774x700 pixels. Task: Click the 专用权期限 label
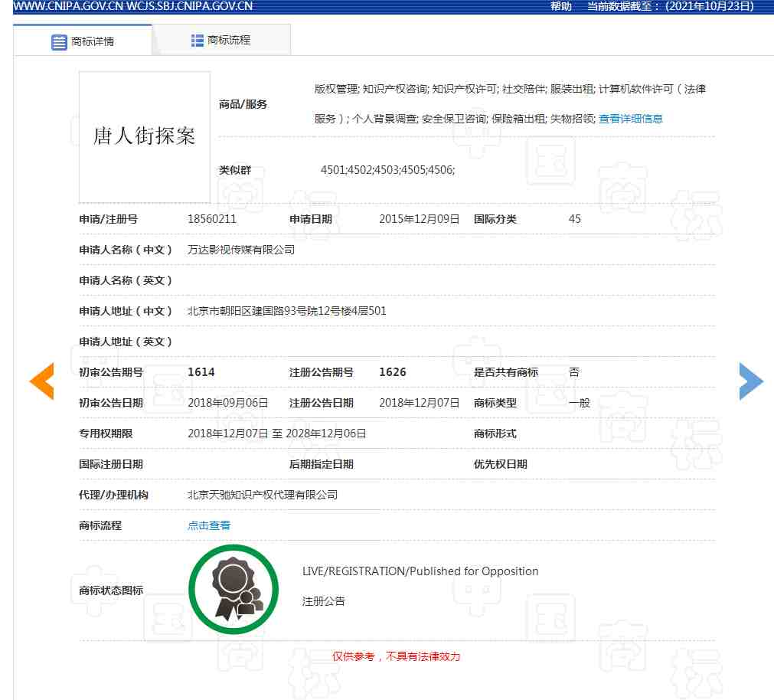coord(106,433)
